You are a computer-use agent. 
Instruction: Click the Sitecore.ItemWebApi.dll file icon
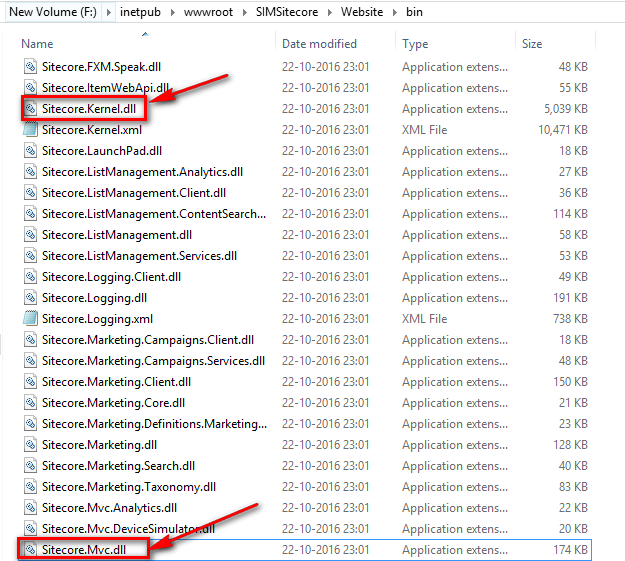coord(30,87)
